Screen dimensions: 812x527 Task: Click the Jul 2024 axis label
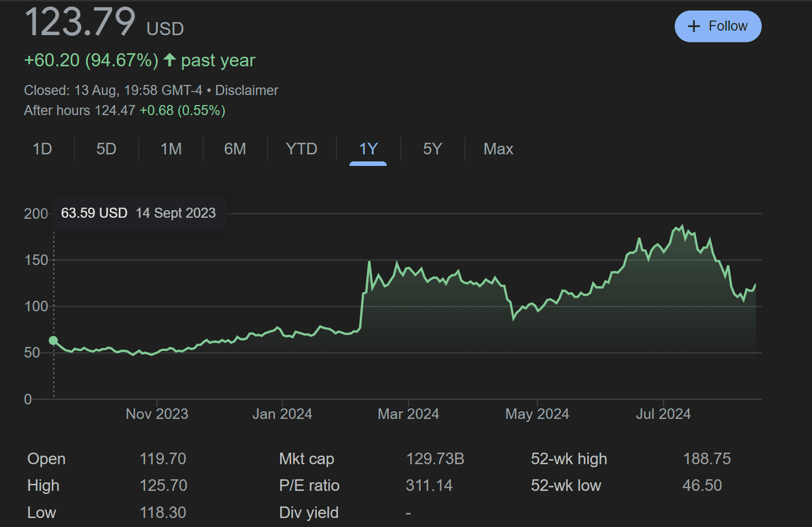pos(663,414)
